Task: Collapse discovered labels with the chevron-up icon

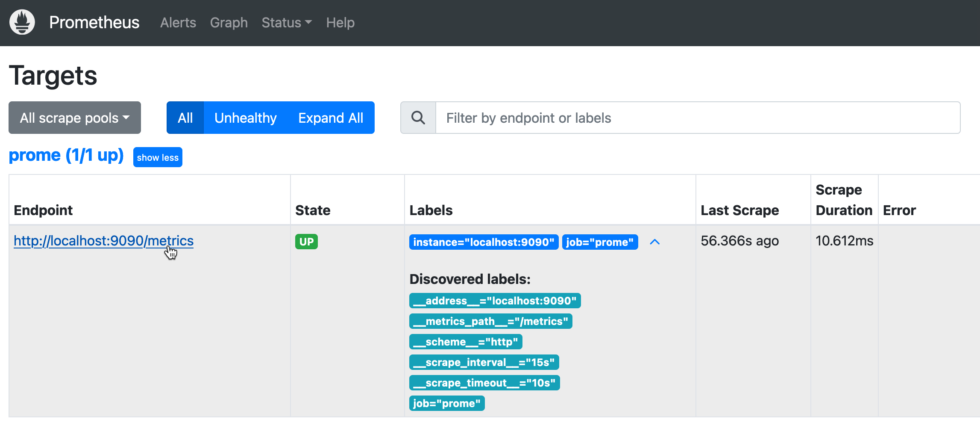Action: coord(654,242)
